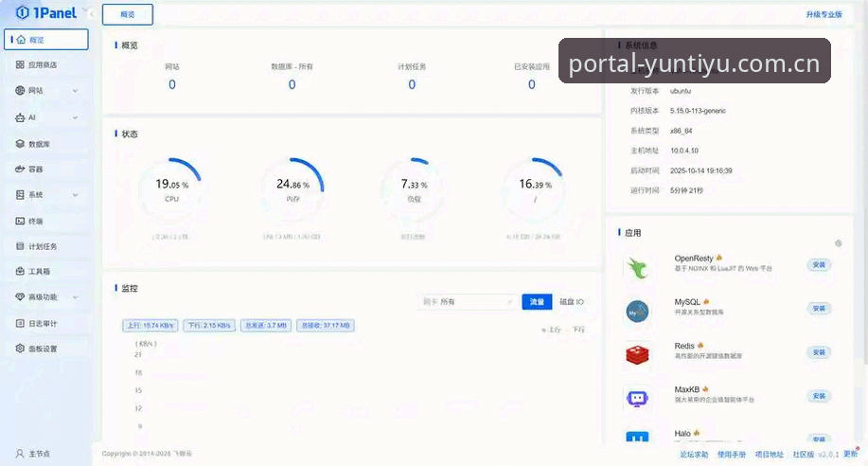Click the 应用商店 grid icon
868x466 pixels.
click(x=20, y=64)
